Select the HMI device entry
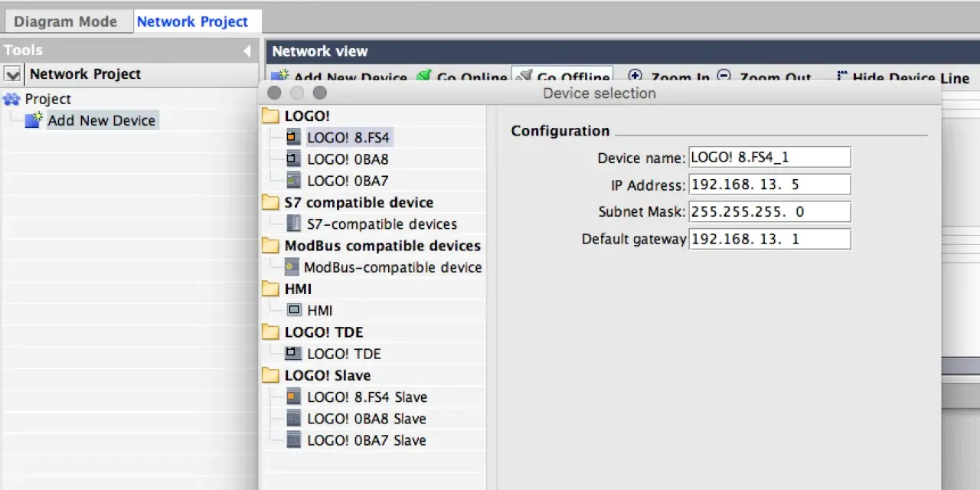 pos(320,311)
